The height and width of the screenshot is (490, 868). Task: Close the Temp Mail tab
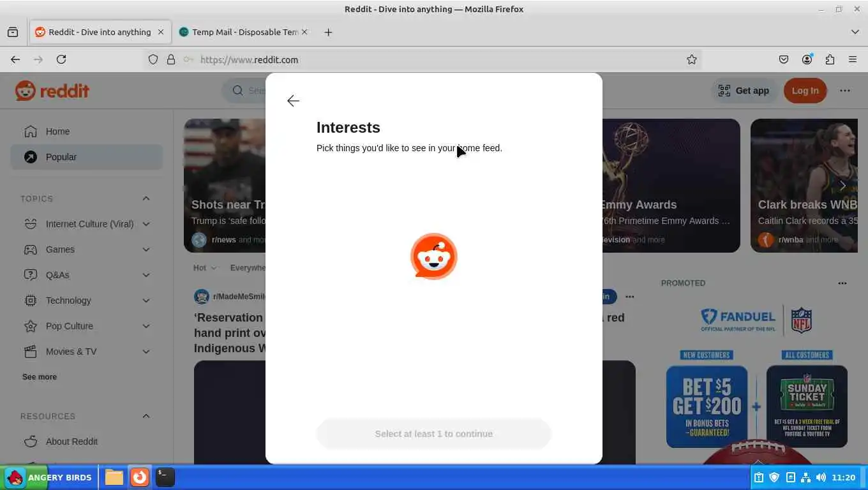pyautogui.click(x=304, y=32)
